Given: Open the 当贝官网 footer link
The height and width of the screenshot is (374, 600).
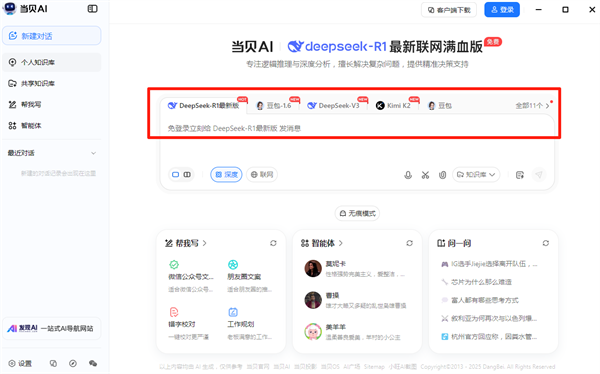Looking at the screenshot, I should pyautogui.click(x=258, y=367).
